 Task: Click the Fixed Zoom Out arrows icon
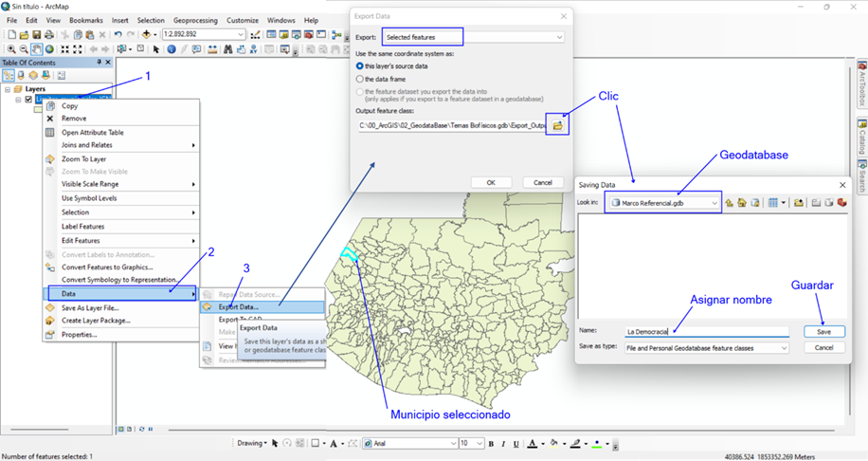tap(78, 49)
